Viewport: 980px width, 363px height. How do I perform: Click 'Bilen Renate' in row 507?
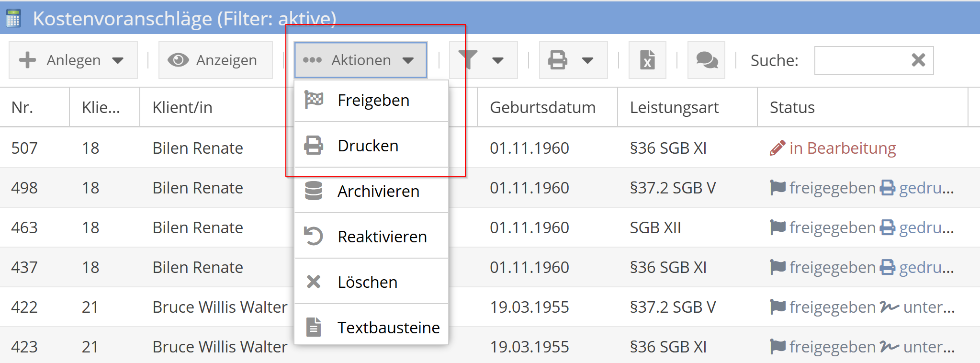[198, 148]
